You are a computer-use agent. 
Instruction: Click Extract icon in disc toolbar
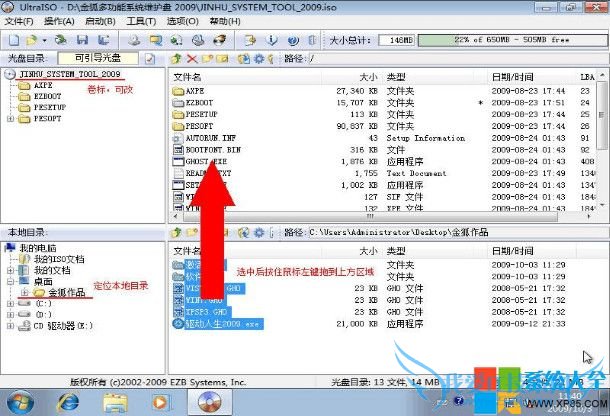(244, 59)
